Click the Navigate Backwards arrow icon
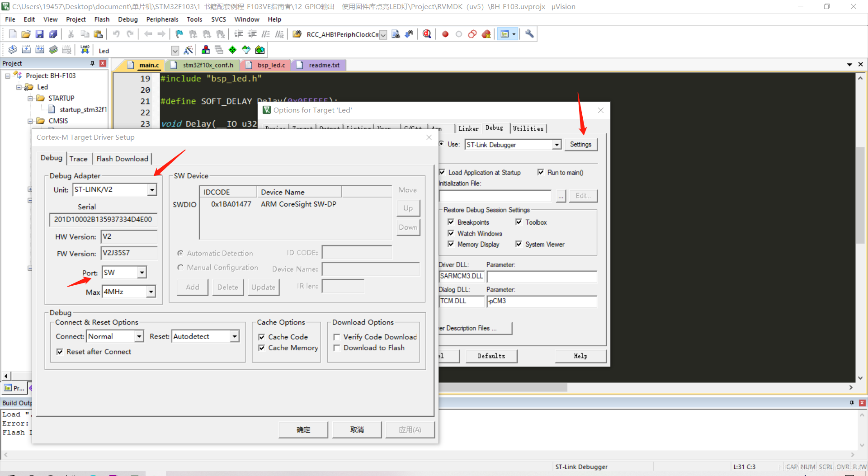The width and height of the screenshot is (868, 476). pyautogui.click(x=148, y=34)
